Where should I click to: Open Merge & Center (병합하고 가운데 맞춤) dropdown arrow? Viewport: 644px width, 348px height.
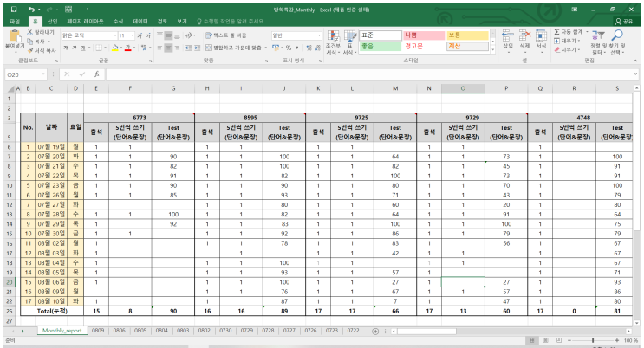tap(266, 48)
